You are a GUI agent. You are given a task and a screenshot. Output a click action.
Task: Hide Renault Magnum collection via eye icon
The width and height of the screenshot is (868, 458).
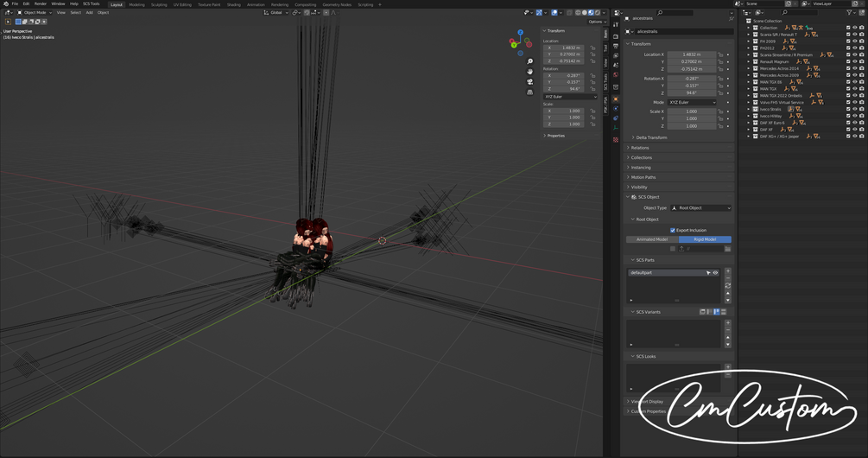(855, 61)
